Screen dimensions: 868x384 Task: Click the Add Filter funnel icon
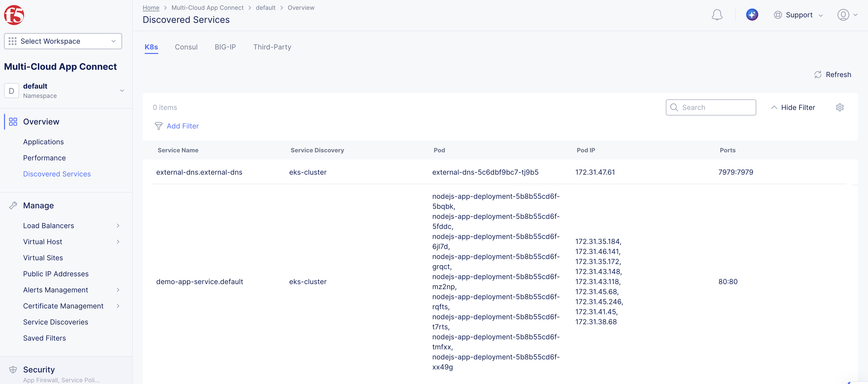pyautogui.click(x=158, y=126)
